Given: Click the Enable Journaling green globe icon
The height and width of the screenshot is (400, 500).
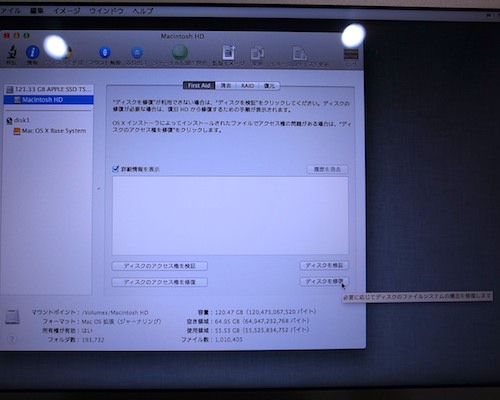Looking at the screenshot, I should click(180, 52).
